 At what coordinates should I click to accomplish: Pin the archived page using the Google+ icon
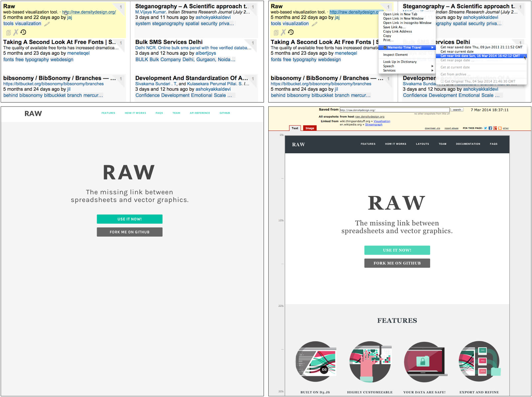click(x=495, y=128)
